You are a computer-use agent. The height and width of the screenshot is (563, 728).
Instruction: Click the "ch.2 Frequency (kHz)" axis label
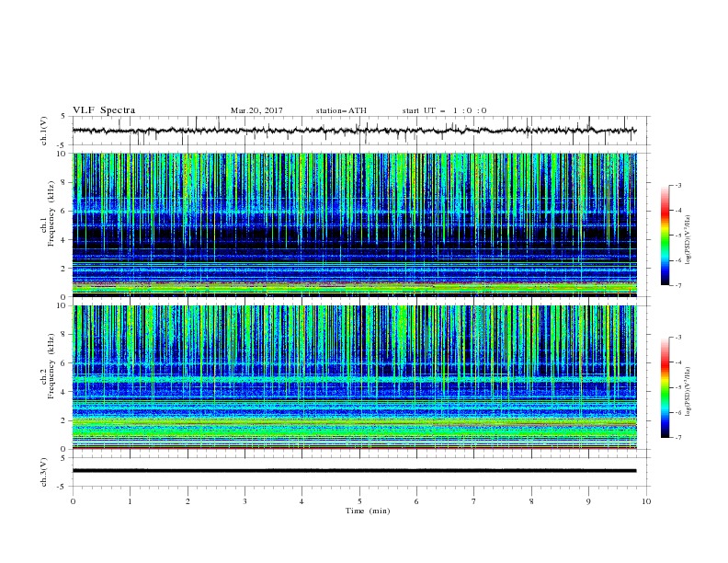48,366
